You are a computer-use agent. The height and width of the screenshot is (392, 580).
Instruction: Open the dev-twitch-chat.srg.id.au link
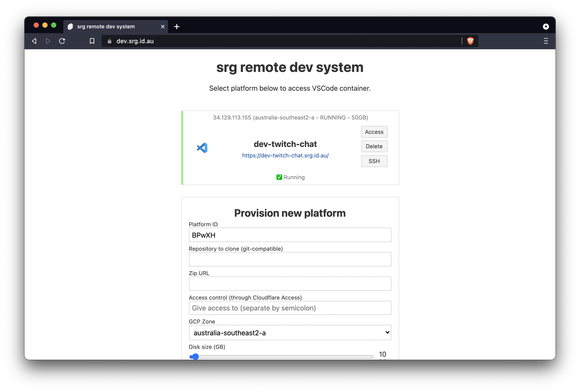(285, 155)
